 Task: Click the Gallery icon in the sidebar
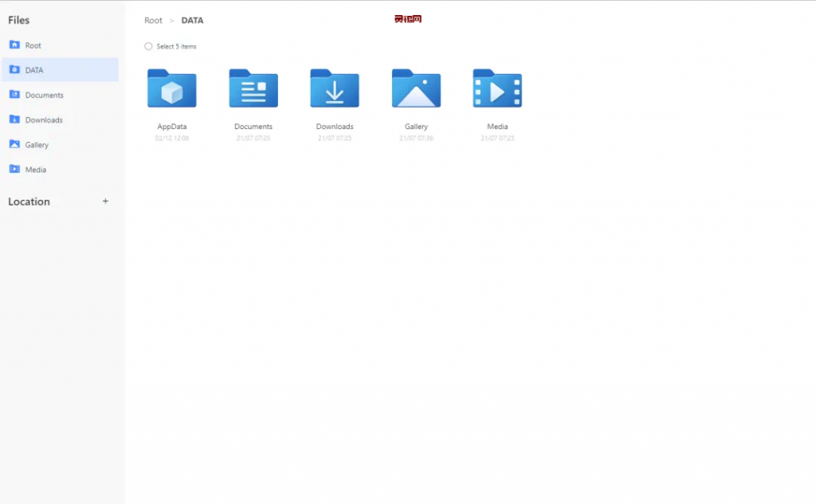pyautogui.click(x=14, y=145)
